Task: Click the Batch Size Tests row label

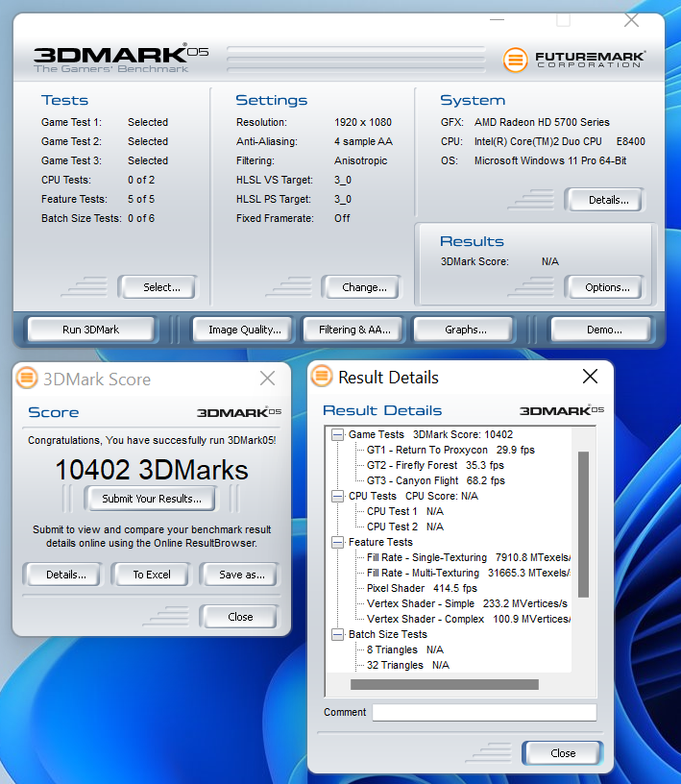Action: click(x=387, y=634)
